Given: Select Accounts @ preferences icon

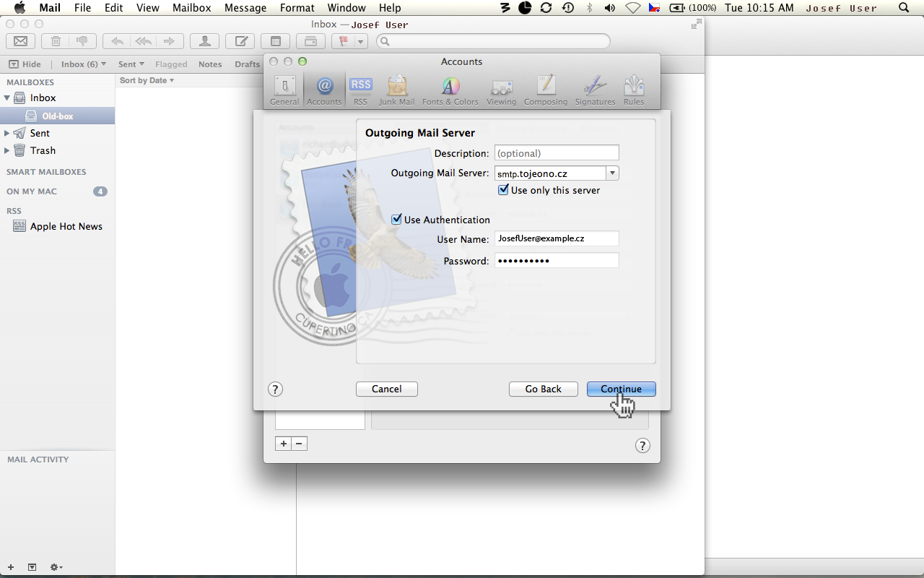Looking at the screenshot, I should (324, 90).
